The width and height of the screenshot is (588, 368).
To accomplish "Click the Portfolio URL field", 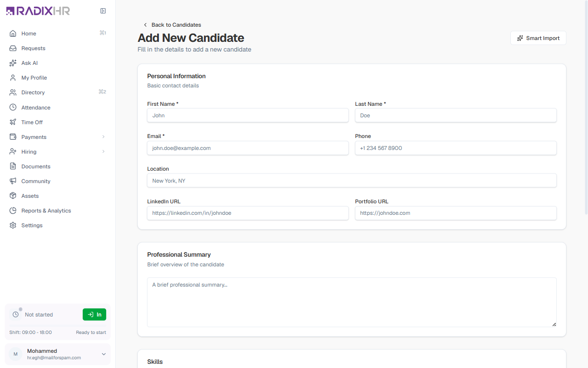I will tap(456, 213).
